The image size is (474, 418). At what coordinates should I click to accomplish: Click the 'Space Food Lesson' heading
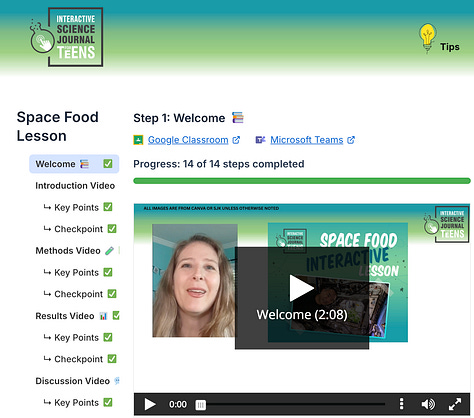pos(58,126)
